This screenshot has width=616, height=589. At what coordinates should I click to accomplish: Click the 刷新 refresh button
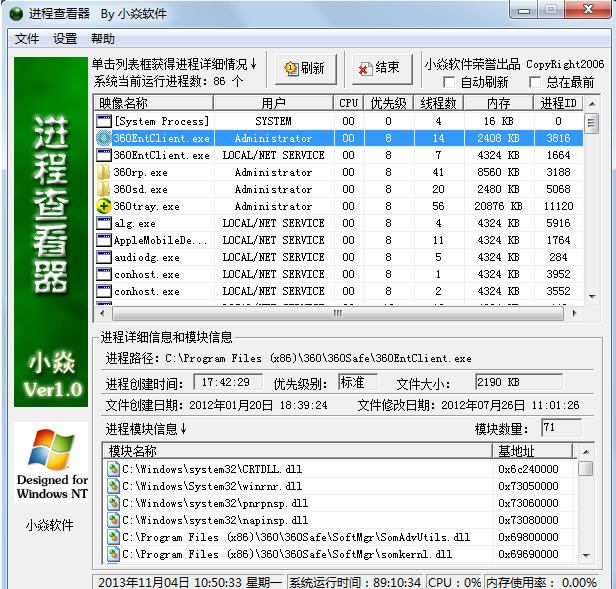[306, 69]
